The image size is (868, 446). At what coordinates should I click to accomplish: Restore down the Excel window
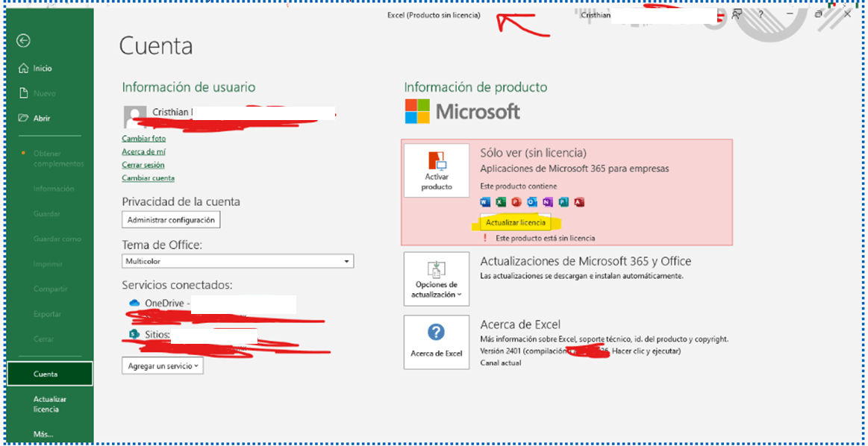[819, 15]
